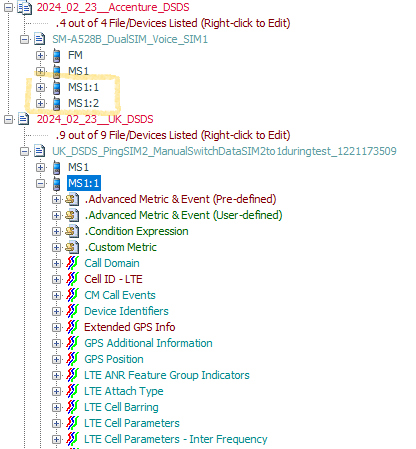Select the UK_DSDS_PingSIM2 file entry
This screenshot has height=449, width=416.
point(224,151)
